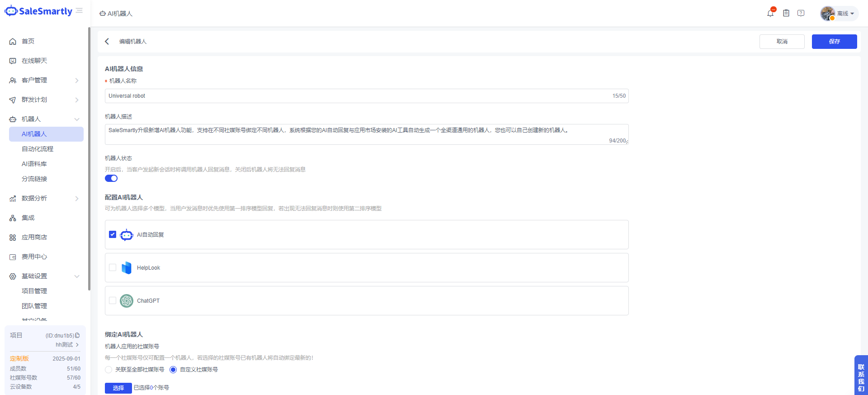Click the 定制版 plan label

coord(19,358)
